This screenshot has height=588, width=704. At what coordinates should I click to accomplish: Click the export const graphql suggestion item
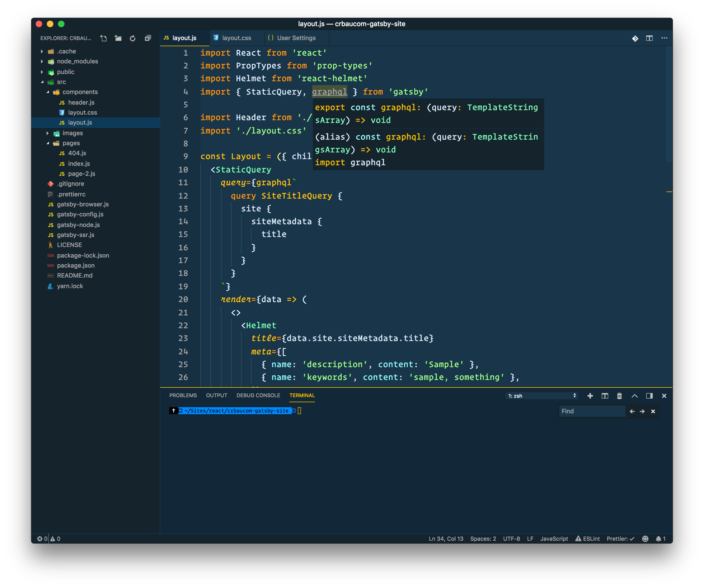pos(427,113)
